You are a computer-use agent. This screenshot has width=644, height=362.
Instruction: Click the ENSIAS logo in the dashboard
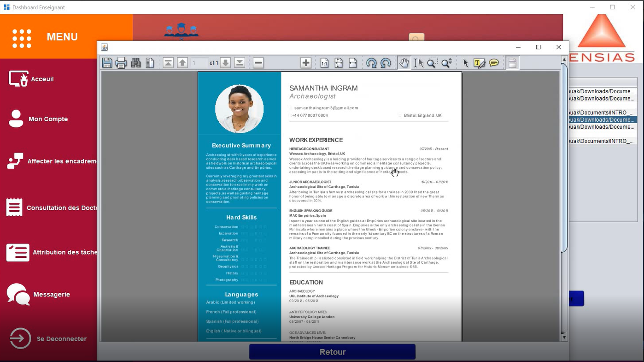603,38
